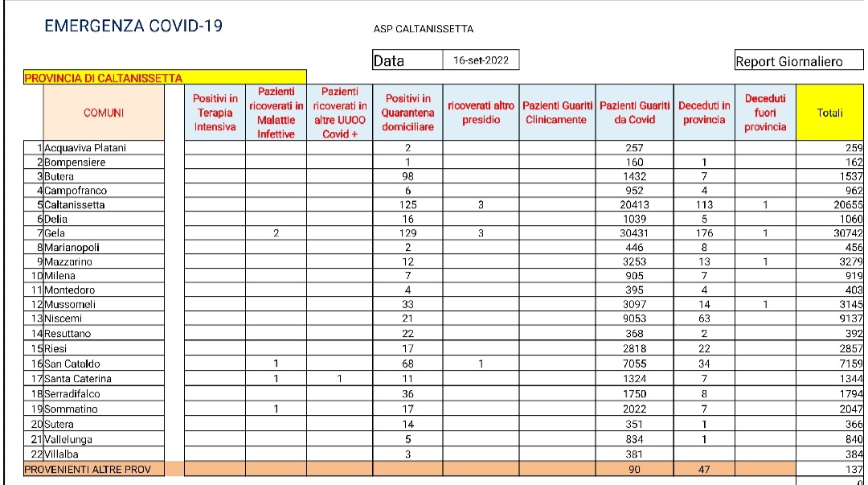This screenshot has height=485, width=868.
Task: Click the Pazienti Guariti da Covid header
Action: (634, 113)
